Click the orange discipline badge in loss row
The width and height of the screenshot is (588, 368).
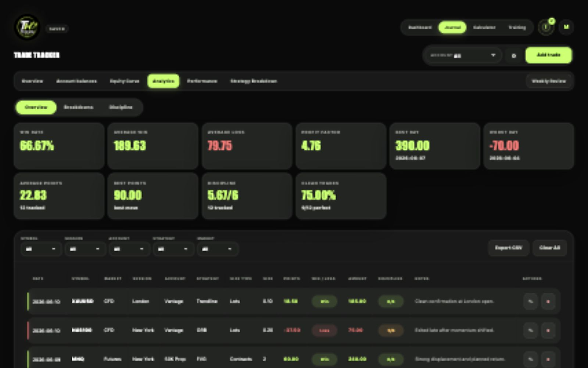pyautogui.click(x=391, y=330)
